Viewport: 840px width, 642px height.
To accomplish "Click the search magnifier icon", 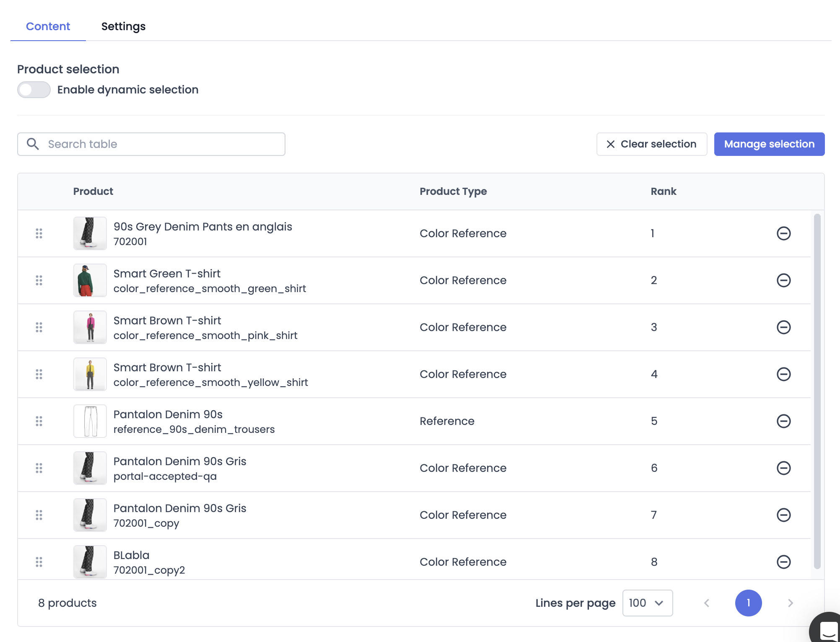I will point(33,144).
